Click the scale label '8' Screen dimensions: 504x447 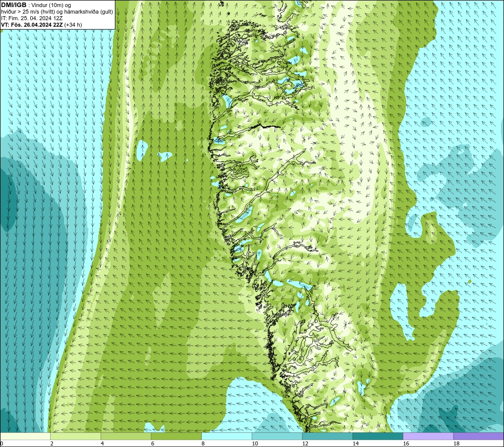pos(203,443)
